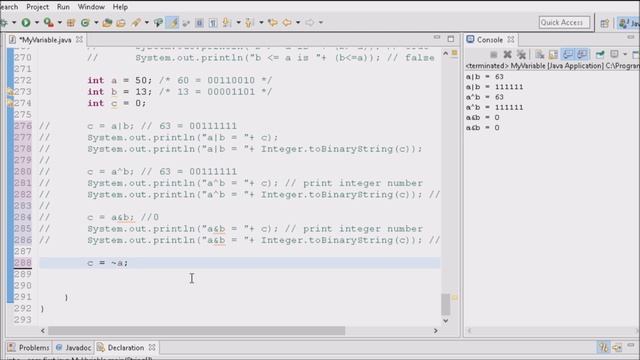Maximize the editor area icon

tap(451, 39)
